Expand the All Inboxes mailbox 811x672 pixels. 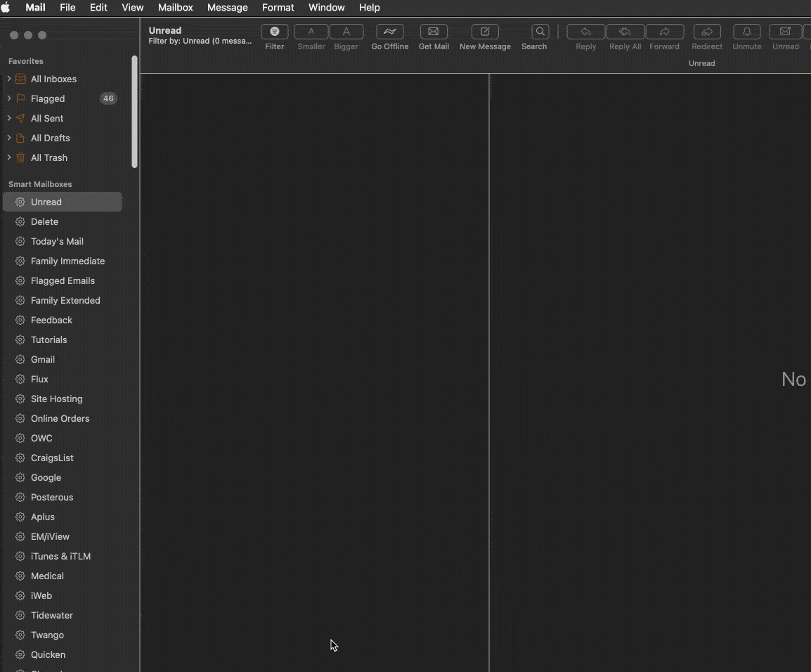[9, 79]
